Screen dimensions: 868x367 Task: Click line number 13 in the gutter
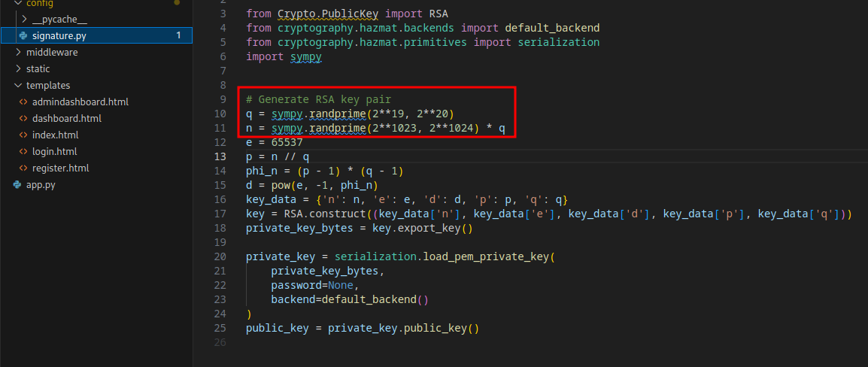pos(220,156)
